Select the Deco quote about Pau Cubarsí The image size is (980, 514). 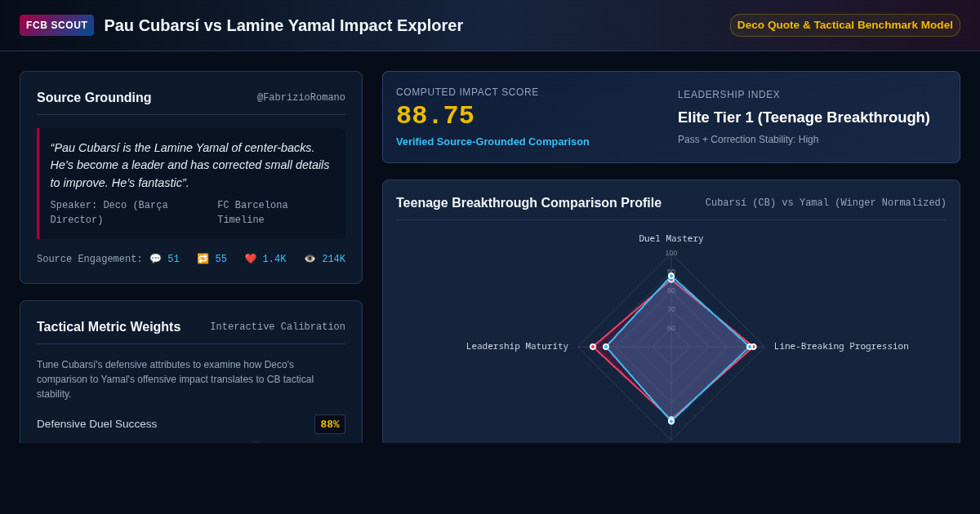[x=191, y=165]
